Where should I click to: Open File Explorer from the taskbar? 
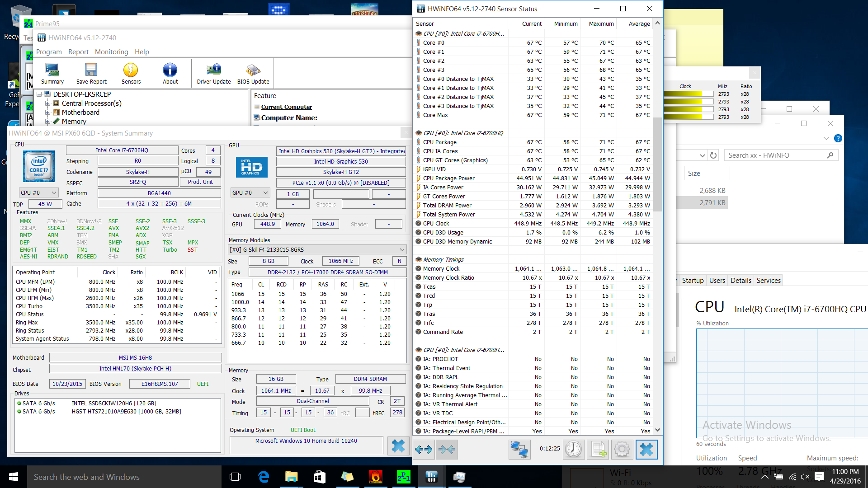click(x=291, y=477)
